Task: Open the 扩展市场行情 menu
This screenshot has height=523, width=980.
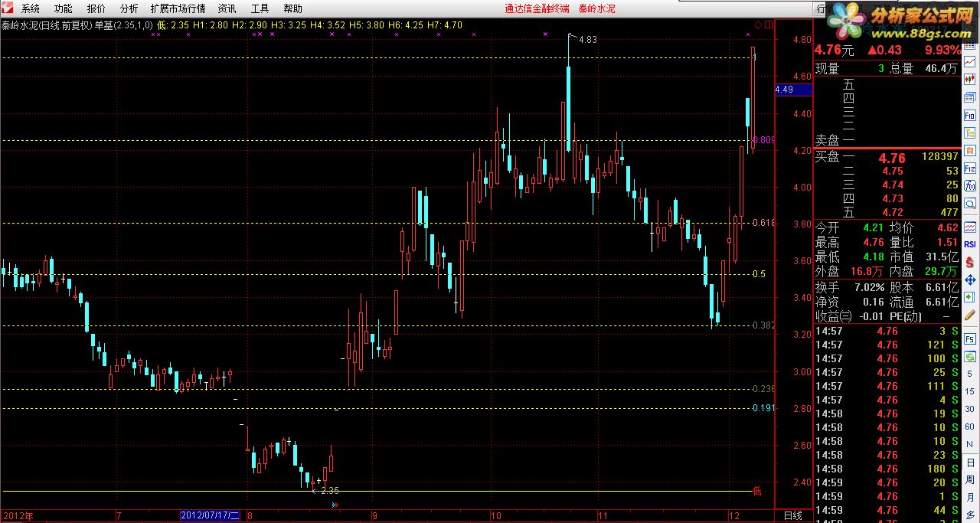Action: pyautogui.click(x=178, y=9)
